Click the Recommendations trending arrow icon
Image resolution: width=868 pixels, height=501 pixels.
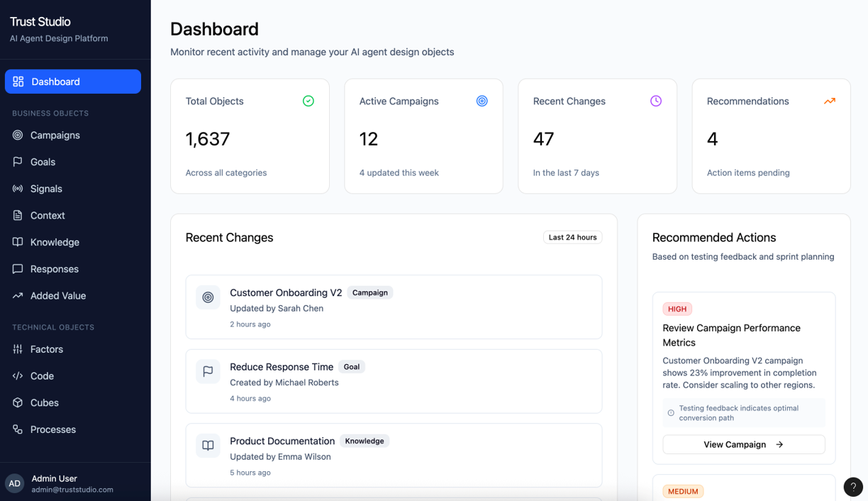pyautogui.click(x=829, y=101)
